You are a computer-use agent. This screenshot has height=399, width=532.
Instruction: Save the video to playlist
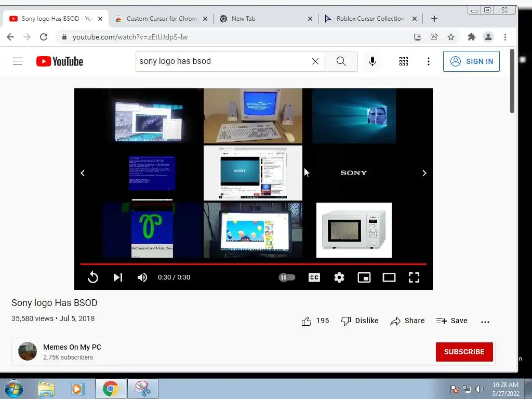point(451,321)
